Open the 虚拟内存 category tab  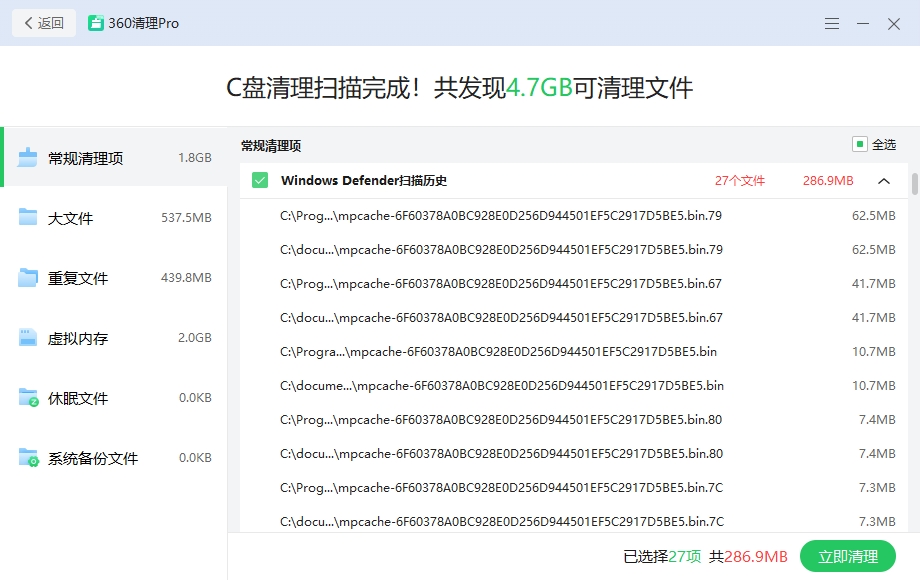point(114,338)
